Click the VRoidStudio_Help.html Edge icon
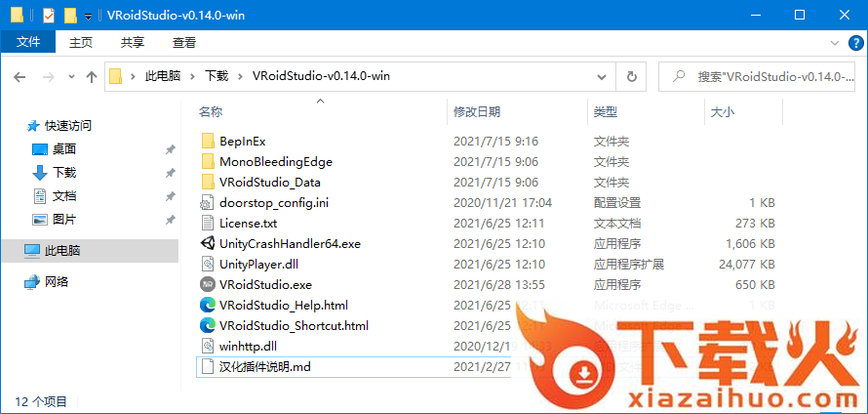Image resolution: width=868 pixels, height=414 pixels. click(208, 305)
